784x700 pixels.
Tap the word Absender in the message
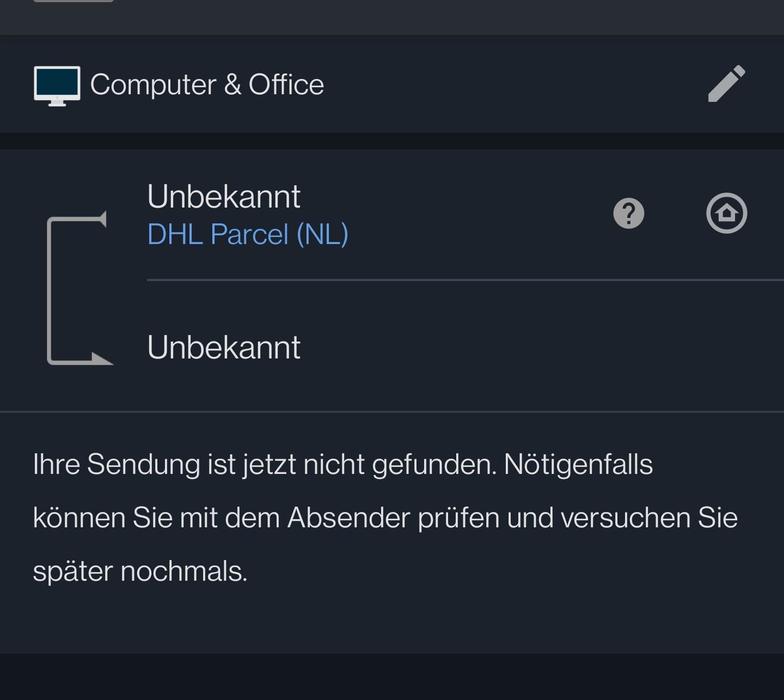click(348, 518)
